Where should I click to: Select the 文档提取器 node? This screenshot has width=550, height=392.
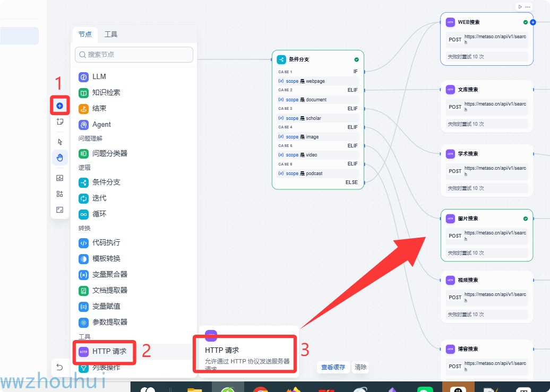(x=134, y=290)
